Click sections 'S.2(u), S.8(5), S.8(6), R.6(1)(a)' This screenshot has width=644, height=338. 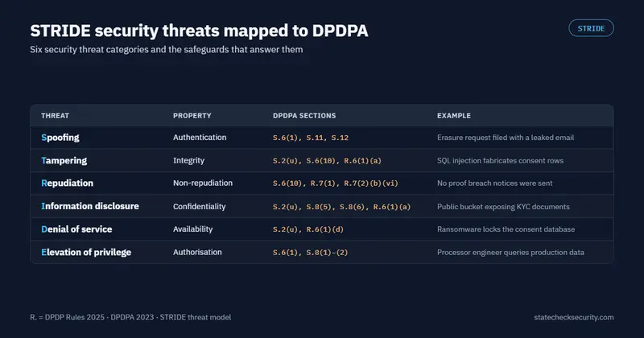341,207
